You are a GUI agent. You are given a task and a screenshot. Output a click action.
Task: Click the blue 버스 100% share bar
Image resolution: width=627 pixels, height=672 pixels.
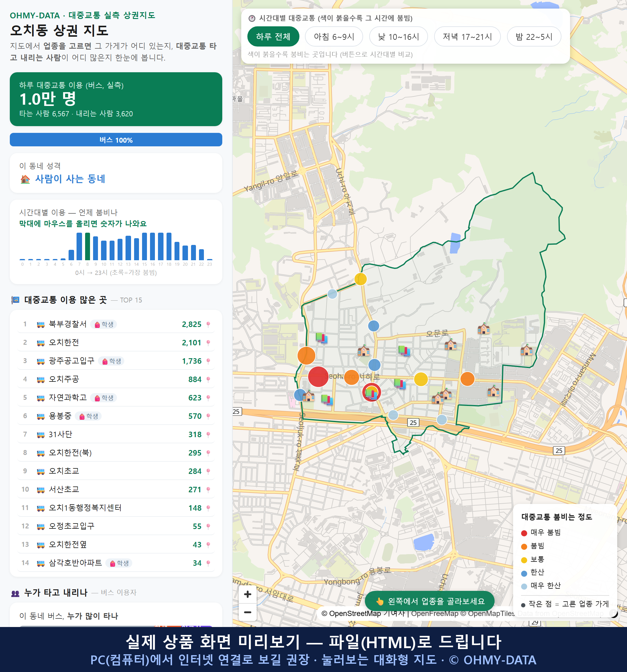pos(116,140)
